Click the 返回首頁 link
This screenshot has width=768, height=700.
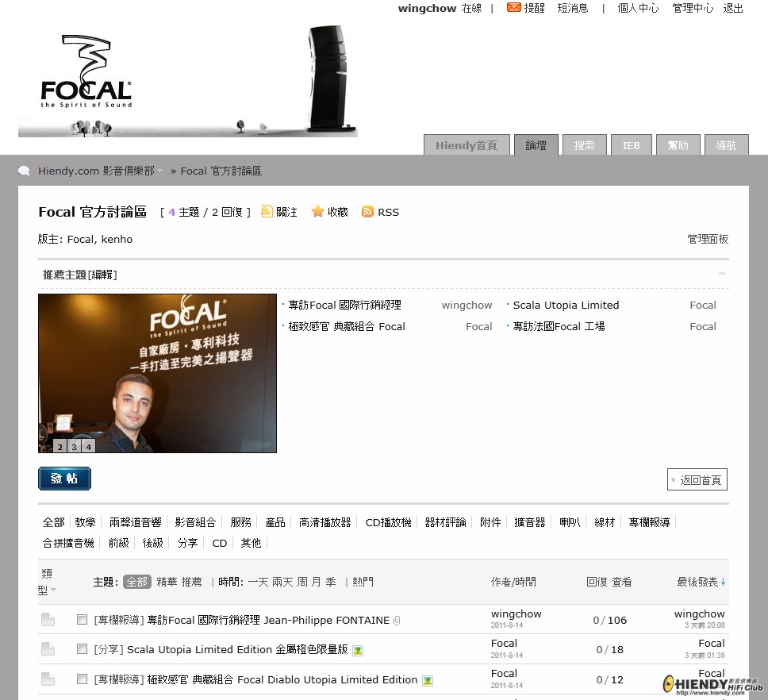click(697, 480)
